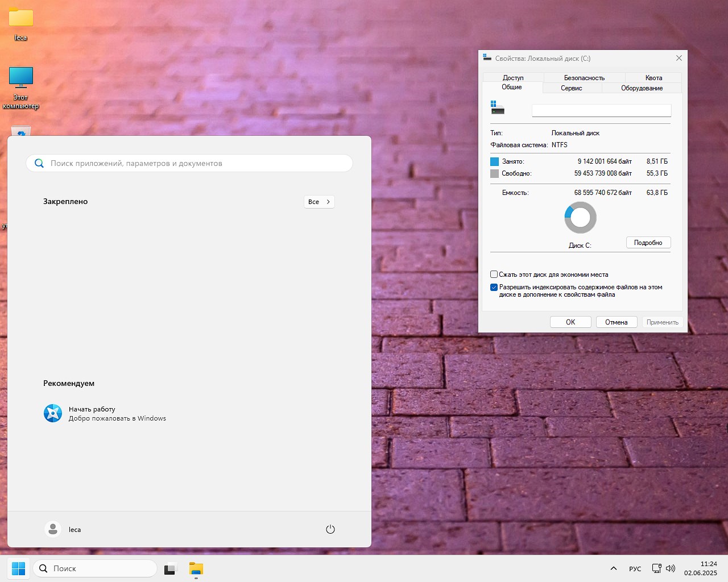Open Task View from the taskbar

(171, 568)
